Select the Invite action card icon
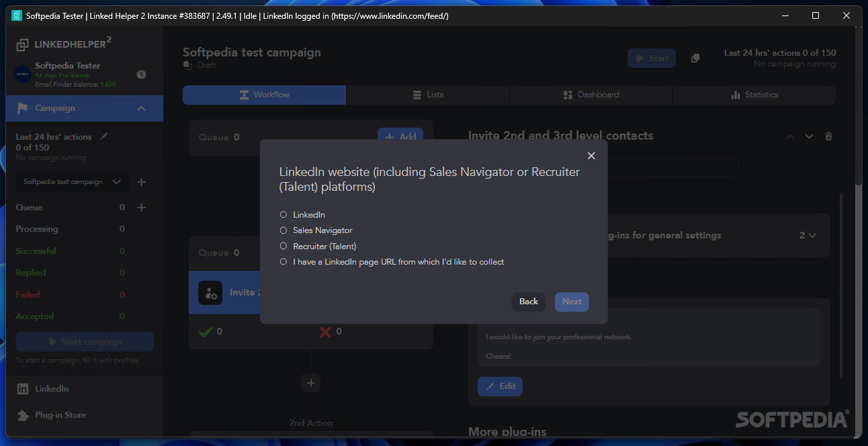This screenshot has height=446, width=868. pyautogui.click(x=210, y=293)
